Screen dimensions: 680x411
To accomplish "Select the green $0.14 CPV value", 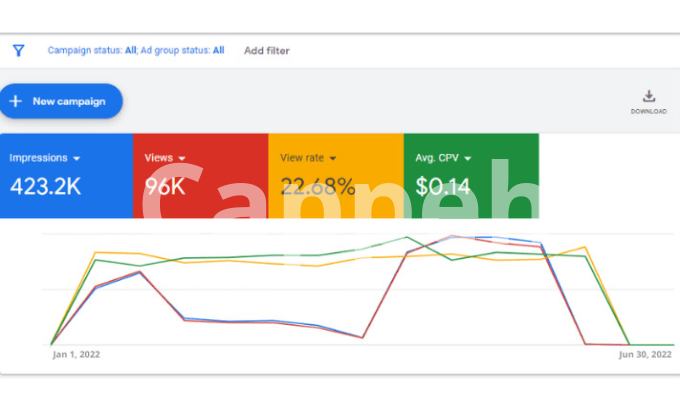I will (444, 186).
